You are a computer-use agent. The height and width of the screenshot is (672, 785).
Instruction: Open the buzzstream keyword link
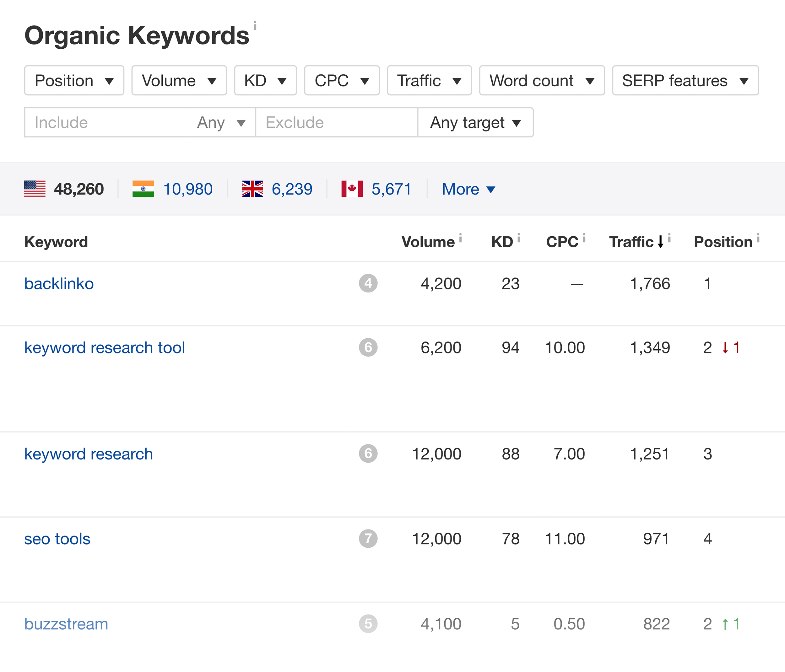[x=66, y=624]
